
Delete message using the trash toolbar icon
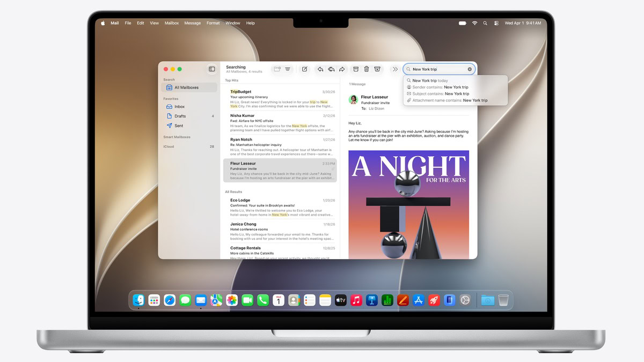coord(367,69)
